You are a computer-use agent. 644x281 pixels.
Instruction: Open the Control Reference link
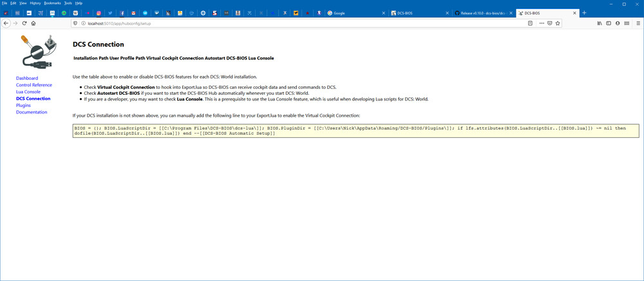click(x=34, y=85)
